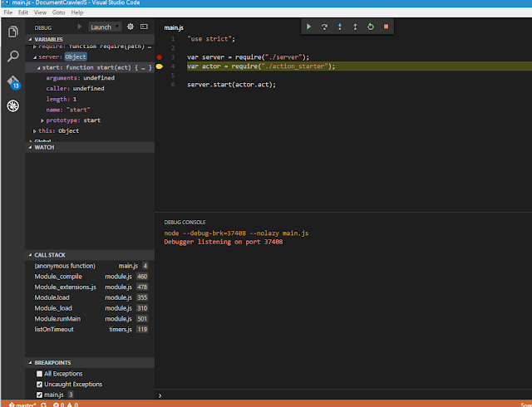Expand the prototype: start entry

click(x=42, y=120)
